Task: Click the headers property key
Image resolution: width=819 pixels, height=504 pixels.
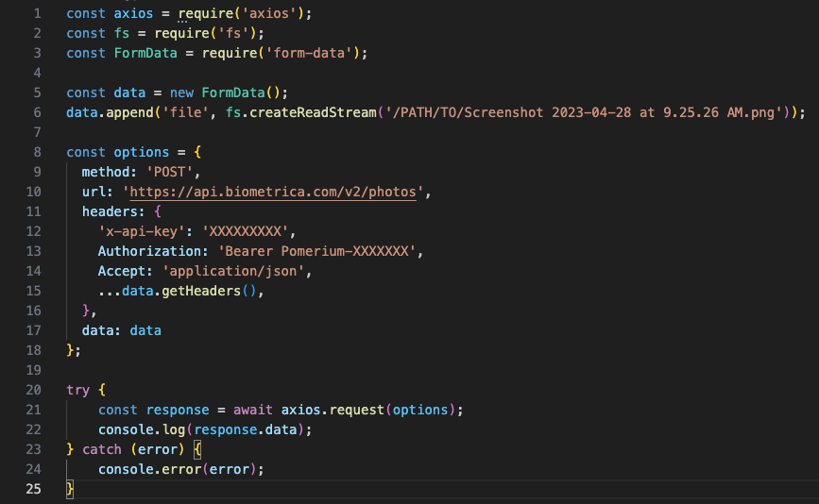Action: tap(110, 211)
